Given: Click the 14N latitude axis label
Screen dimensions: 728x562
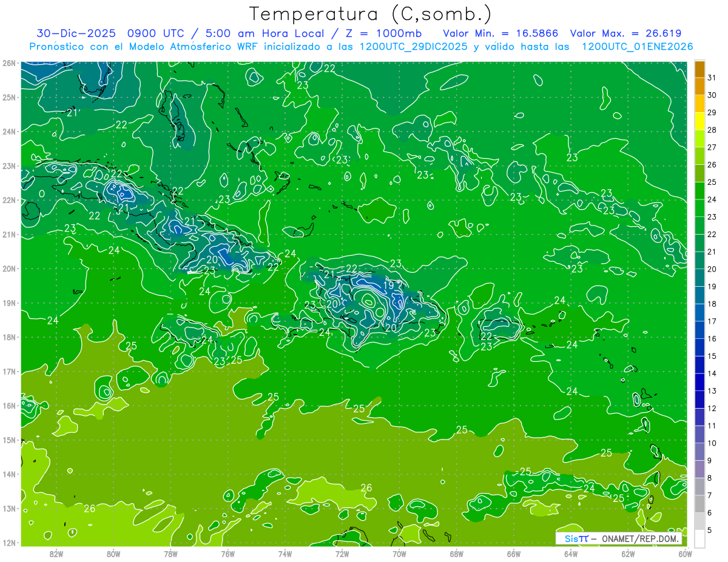Looking at the screenshot, I should (8, 474).
